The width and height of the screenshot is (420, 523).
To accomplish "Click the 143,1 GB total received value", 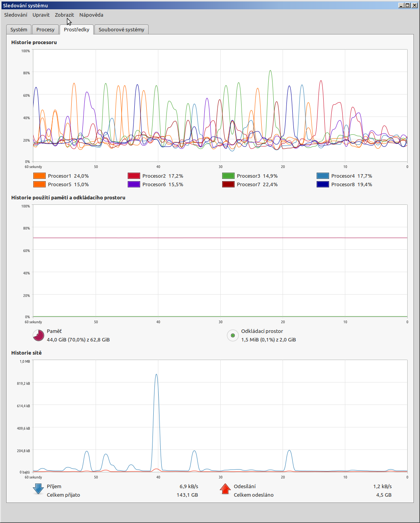I will (x=187, y=495).
